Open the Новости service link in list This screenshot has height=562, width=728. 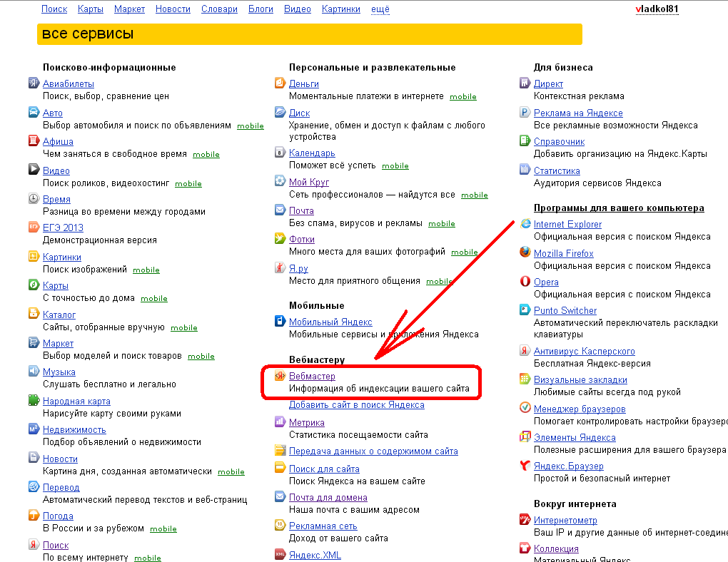[x=60, y=459]
